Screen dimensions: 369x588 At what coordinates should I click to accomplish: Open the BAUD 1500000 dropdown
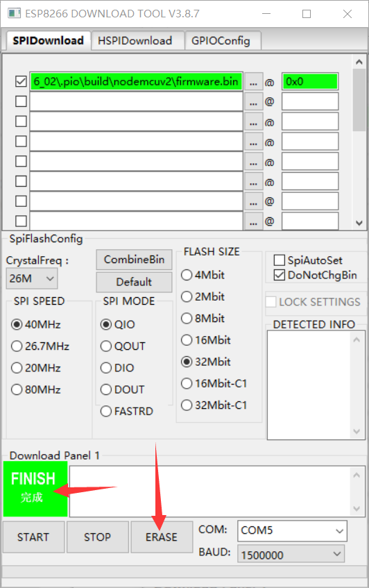coord(291,554)
